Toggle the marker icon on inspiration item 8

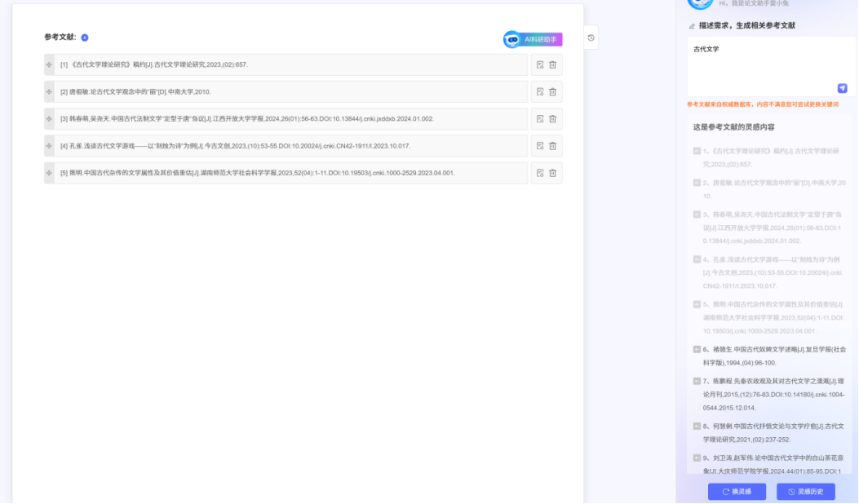[x=697, y=426]
